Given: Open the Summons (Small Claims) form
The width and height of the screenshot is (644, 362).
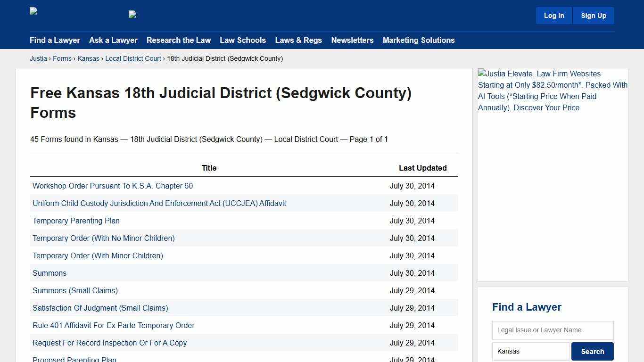Looking at the screenshot, I should [x=75, y=290].
